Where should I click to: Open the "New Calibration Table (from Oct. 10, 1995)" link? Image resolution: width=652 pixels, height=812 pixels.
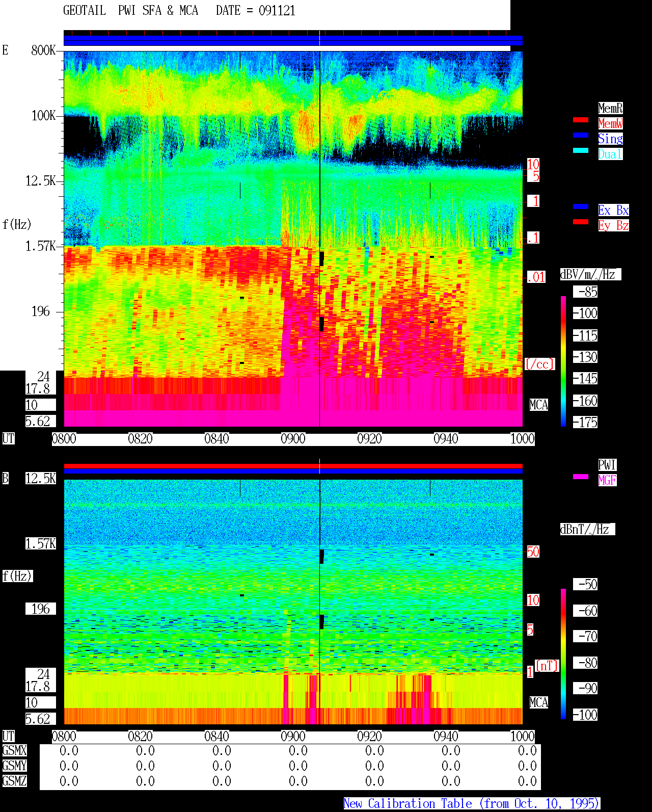point(472,804)
